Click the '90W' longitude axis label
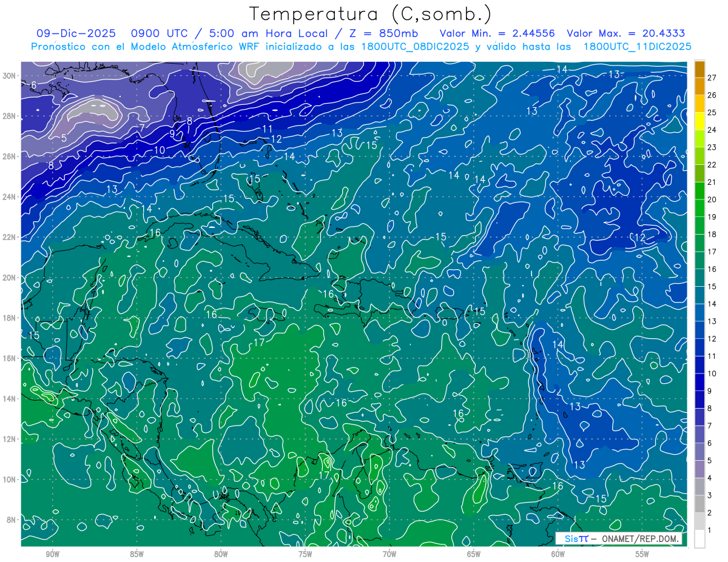The height and width of the screenshot is (562, 728). (53, 554)
